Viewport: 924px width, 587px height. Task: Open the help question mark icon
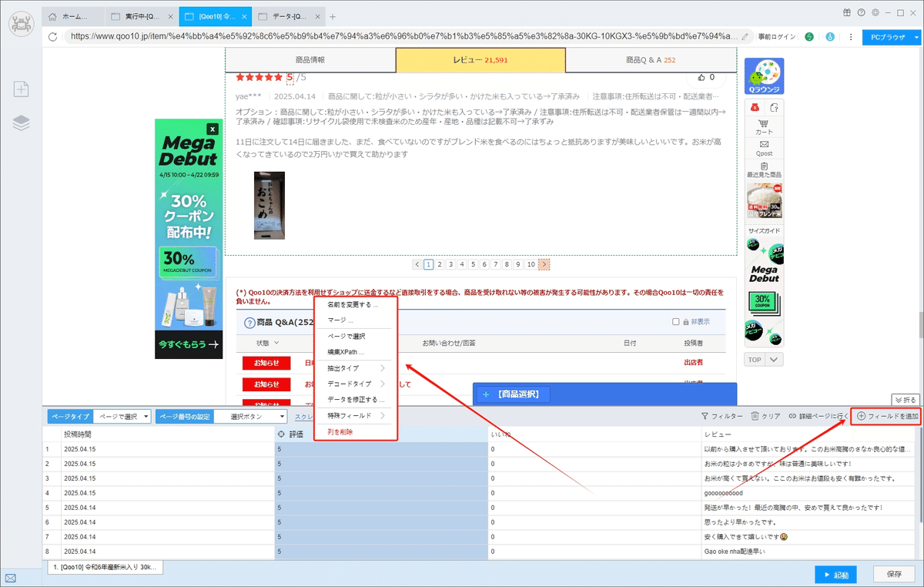tap(862, 13)
